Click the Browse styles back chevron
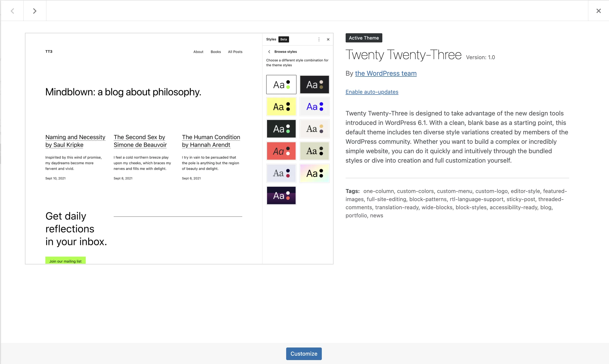Image resolution: width=609 pixels, height=364 pixels. pyautogui.click(x=269, y=52)
